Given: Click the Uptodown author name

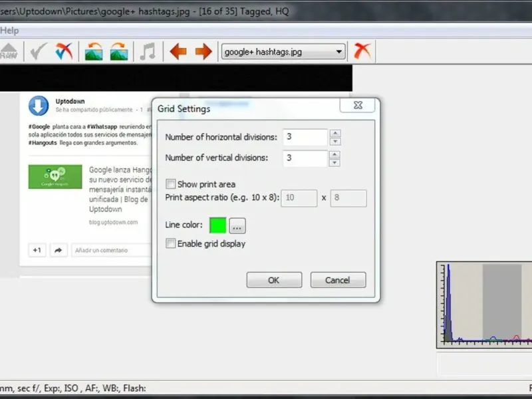Looking at the screenshot, I should coord(70,101).
